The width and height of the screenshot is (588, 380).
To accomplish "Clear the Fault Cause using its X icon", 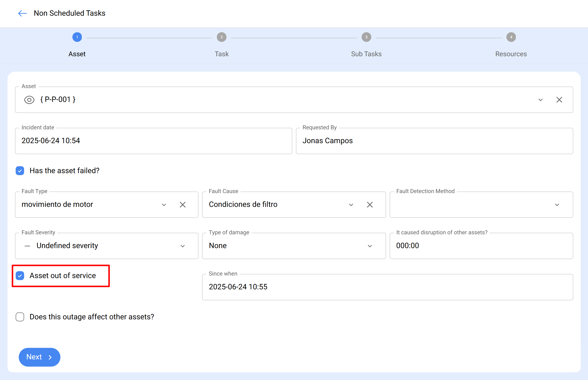I will [x=370, y=205].
